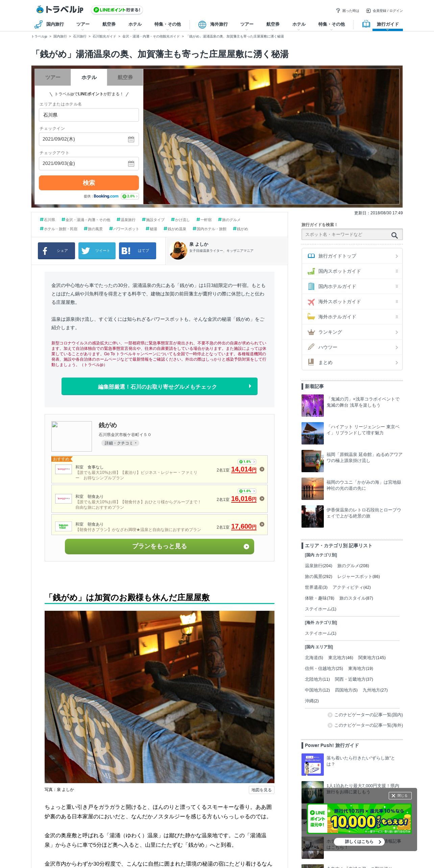Click the main hero image of 銭がめ

(271, 137)
